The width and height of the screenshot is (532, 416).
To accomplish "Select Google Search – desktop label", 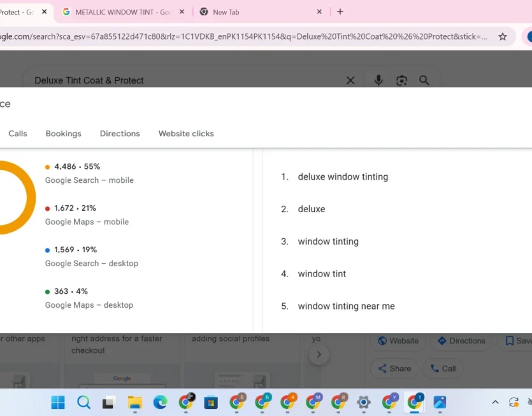I will (92, 263).
